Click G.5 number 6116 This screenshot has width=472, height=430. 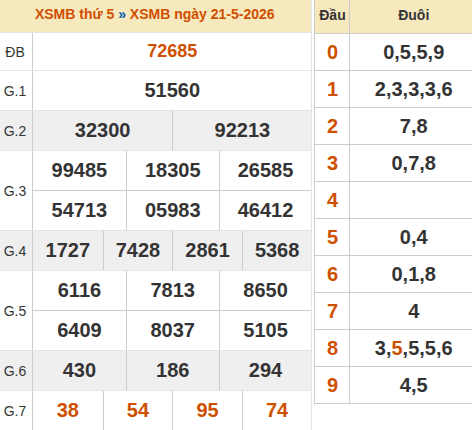[x=79, y=290]
